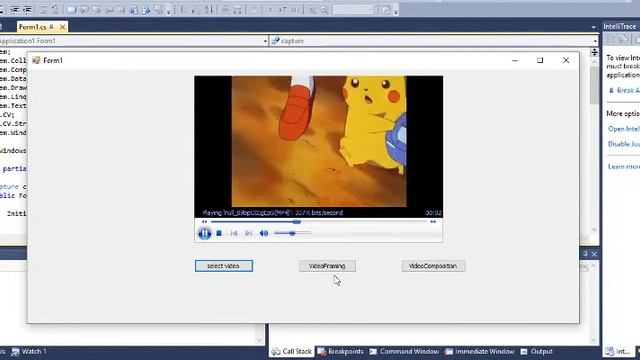This screenshot has height=360, width=640.
Task: Open the Output tab
Action: click(x=537, y=351)
